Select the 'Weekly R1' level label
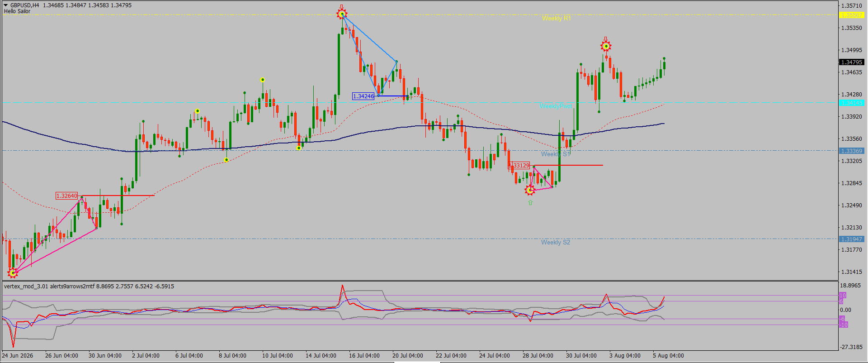 click(x=556, y=18)
